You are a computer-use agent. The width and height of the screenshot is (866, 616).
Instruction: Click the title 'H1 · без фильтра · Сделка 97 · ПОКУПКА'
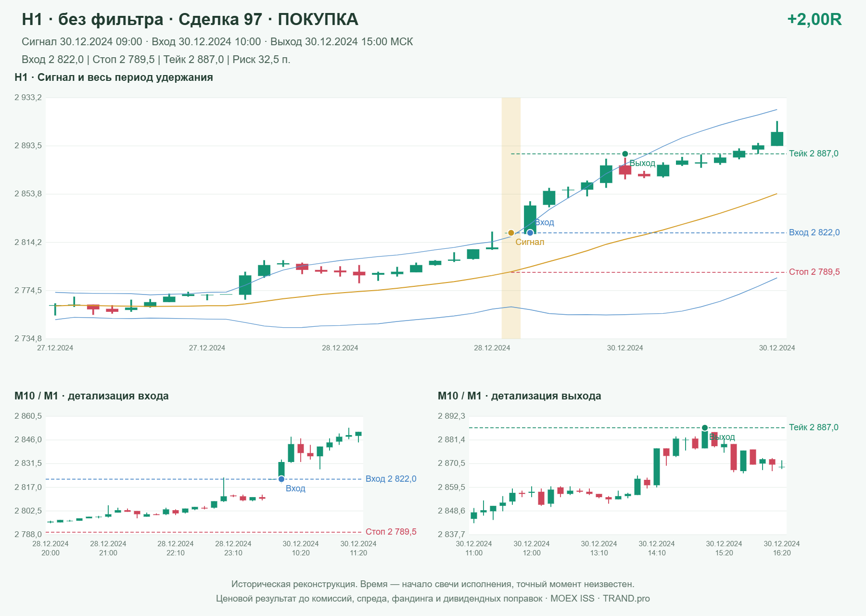190,19
